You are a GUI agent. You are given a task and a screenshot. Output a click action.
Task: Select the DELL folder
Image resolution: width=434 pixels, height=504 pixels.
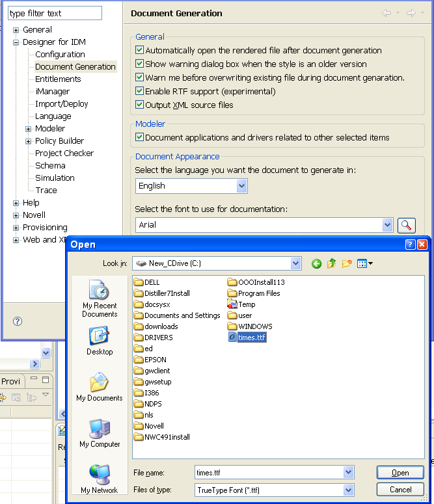(x=146, y=282)
